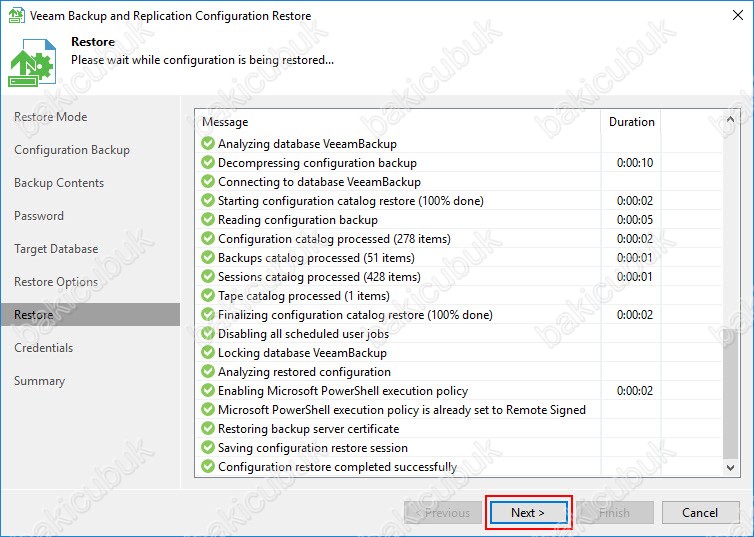The width and height of the screenshot is (754, 537).
Task: Click green check icon for Analyzing database VeeamBackup
Action: 208,143
